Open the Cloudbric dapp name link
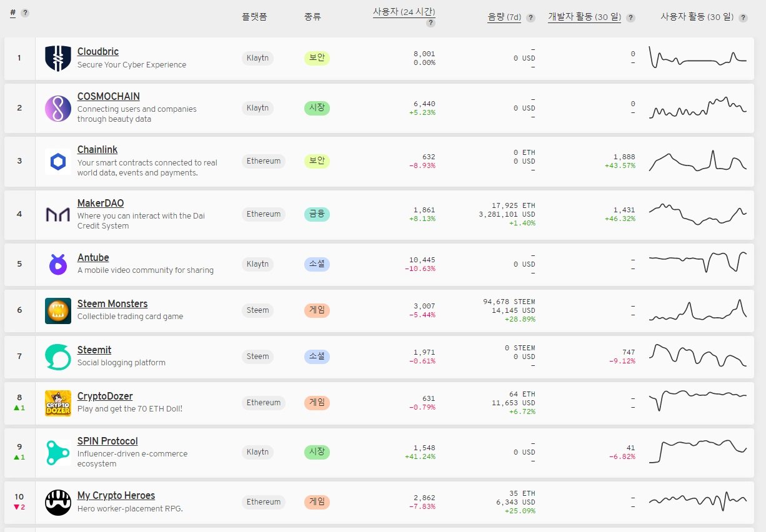766x532 pixels. 98,52
